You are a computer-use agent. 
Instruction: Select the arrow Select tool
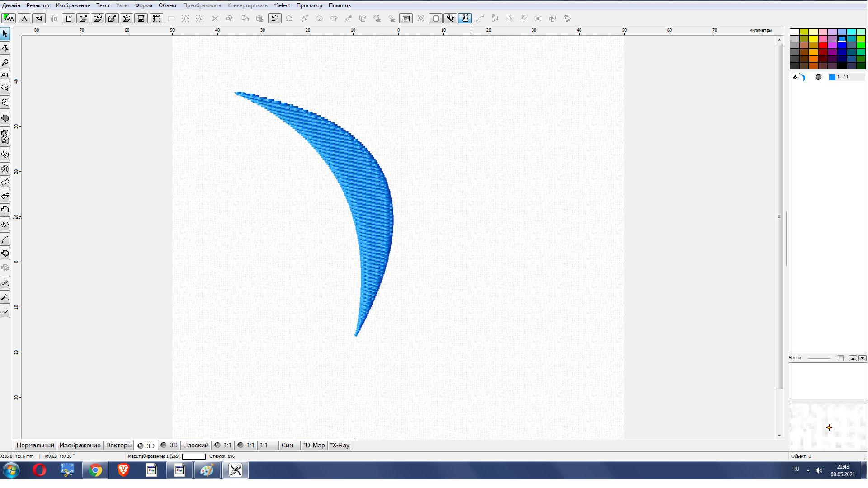[5, 34]
